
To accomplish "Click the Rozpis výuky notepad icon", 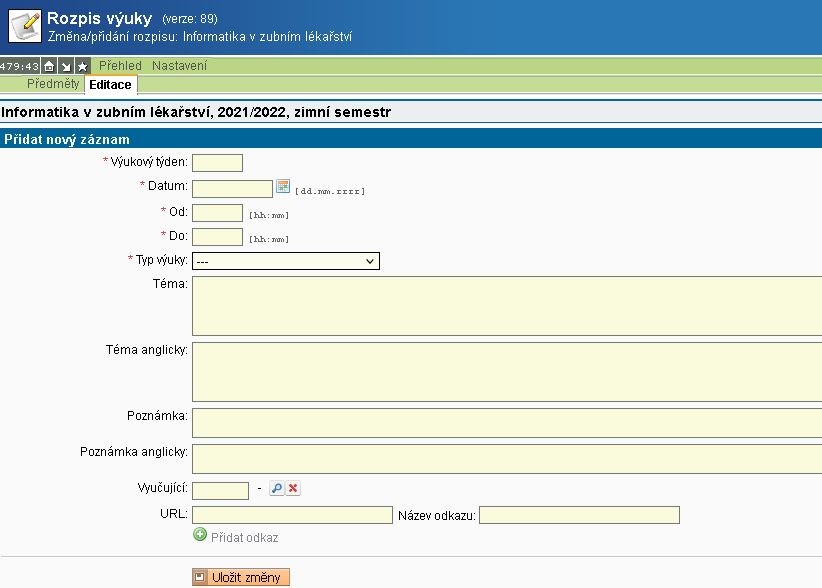I will [23, 26].
